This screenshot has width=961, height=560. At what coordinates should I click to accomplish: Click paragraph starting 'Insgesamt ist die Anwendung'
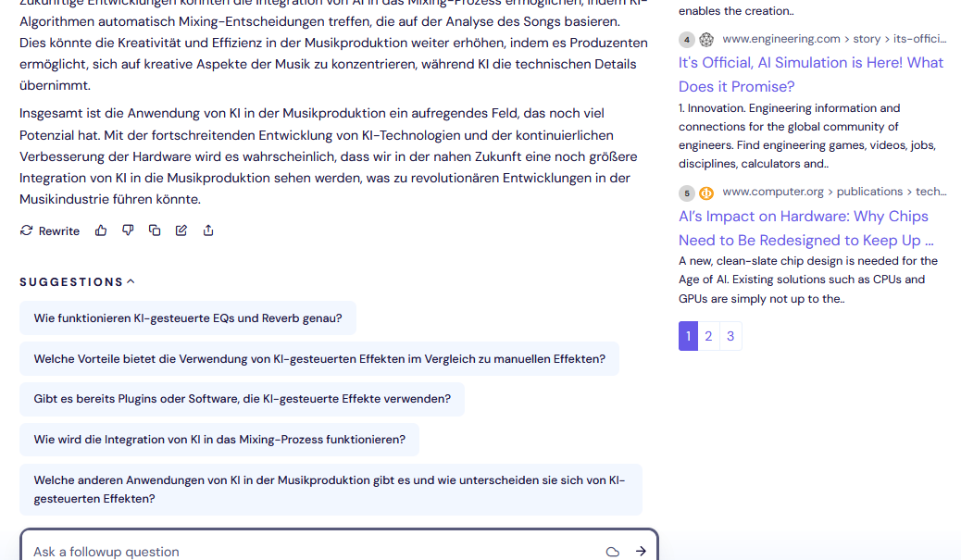pos(328,156)
